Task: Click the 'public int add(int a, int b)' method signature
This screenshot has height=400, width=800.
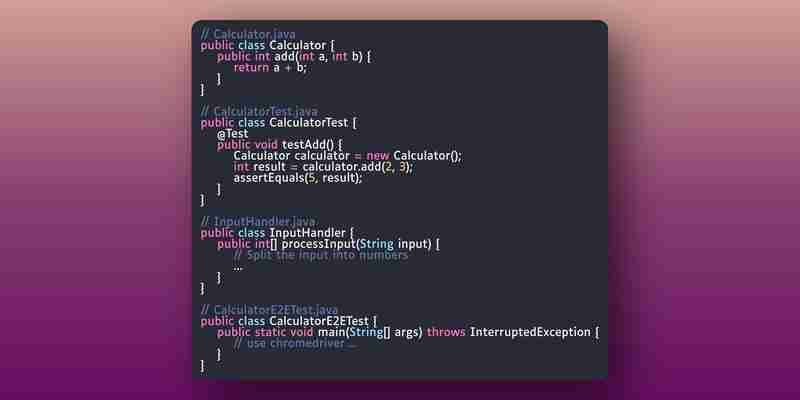Action: 289,57
